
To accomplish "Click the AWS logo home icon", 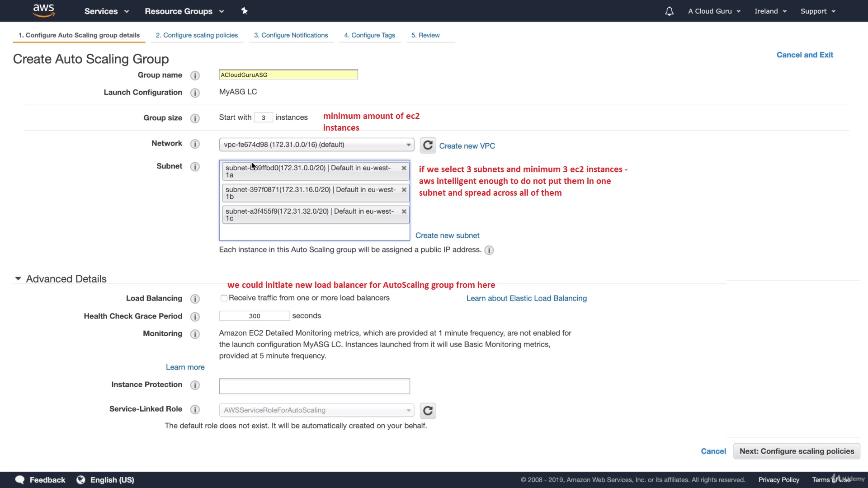I will point(43,10).
